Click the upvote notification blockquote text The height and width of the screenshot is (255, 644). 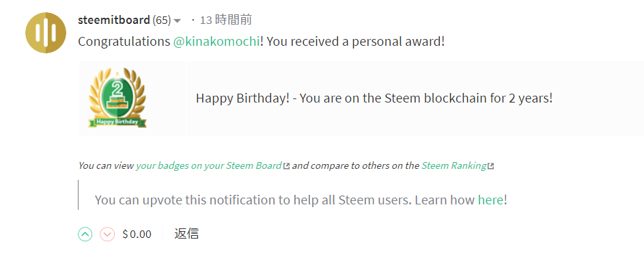301,200
